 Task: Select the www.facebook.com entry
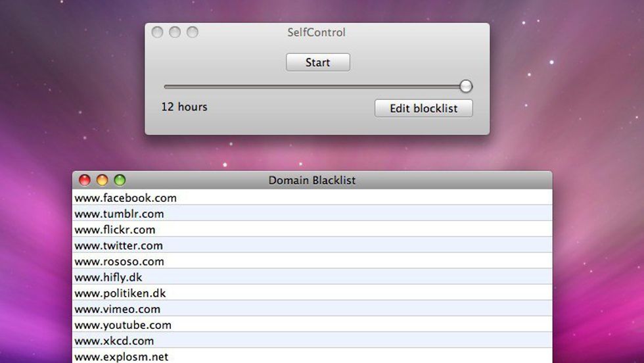pyautogui.click(x=126, y=198)
